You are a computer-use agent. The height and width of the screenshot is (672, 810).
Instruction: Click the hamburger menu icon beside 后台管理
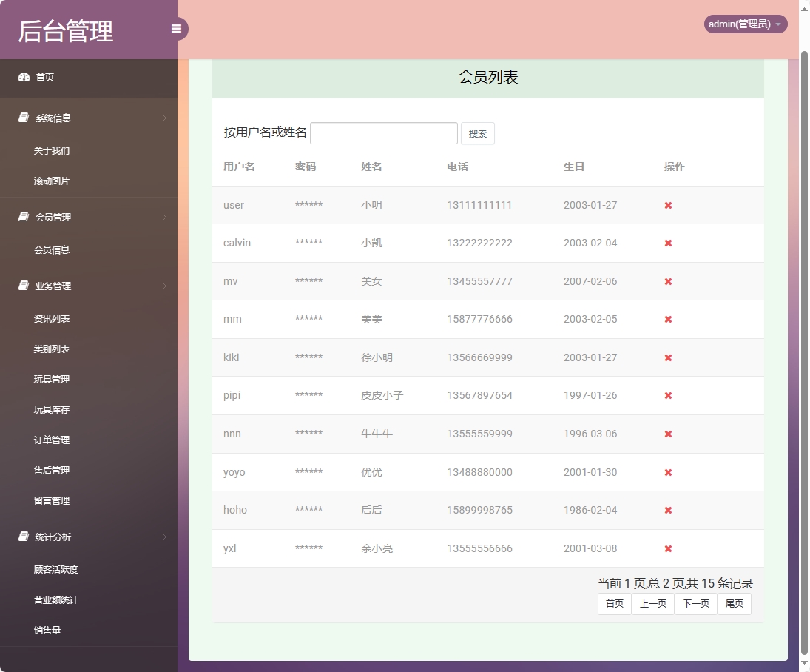[x=176, y=28]
